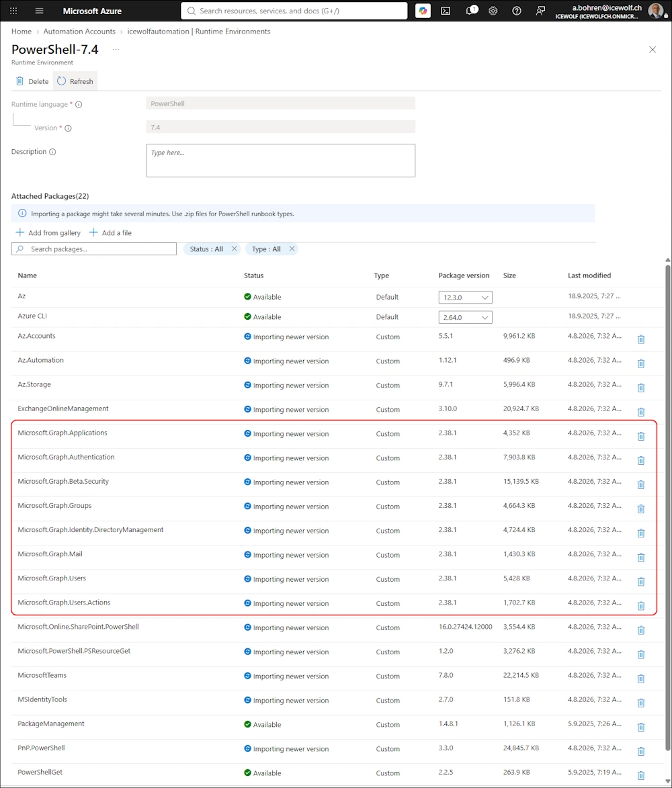Open portal settings gear
Image resolution: width=672 pixels, height=788 pixels.
pos(493,11)
